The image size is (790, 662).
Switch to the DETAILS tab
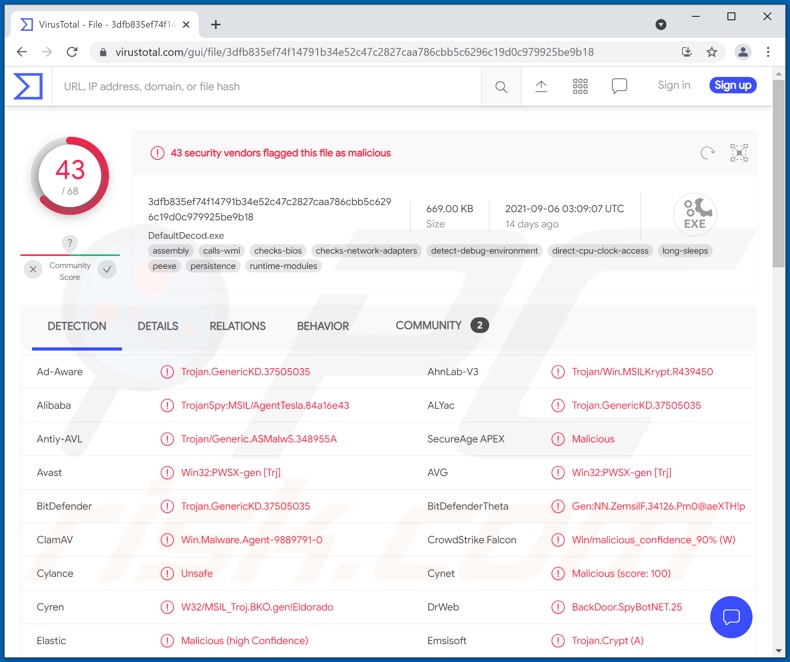pyautogui.click(x=158, y=326)
